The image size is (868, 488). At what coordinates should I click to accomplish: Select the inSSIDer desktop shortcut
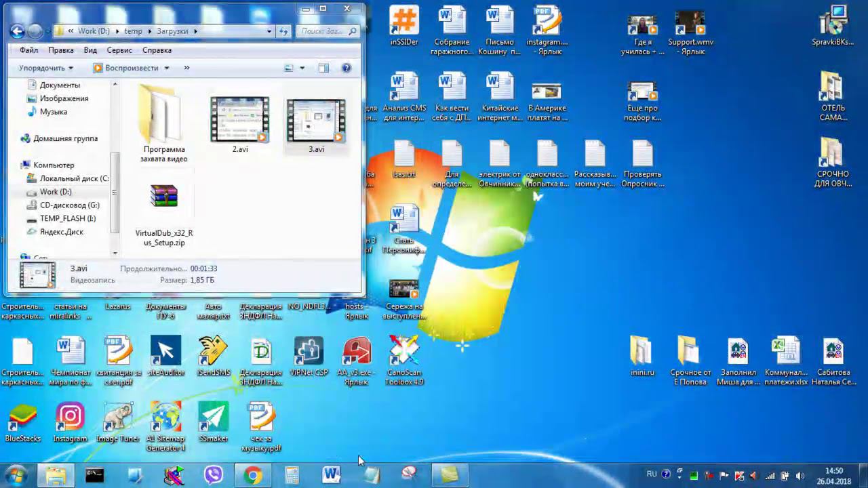coord(403,27)
